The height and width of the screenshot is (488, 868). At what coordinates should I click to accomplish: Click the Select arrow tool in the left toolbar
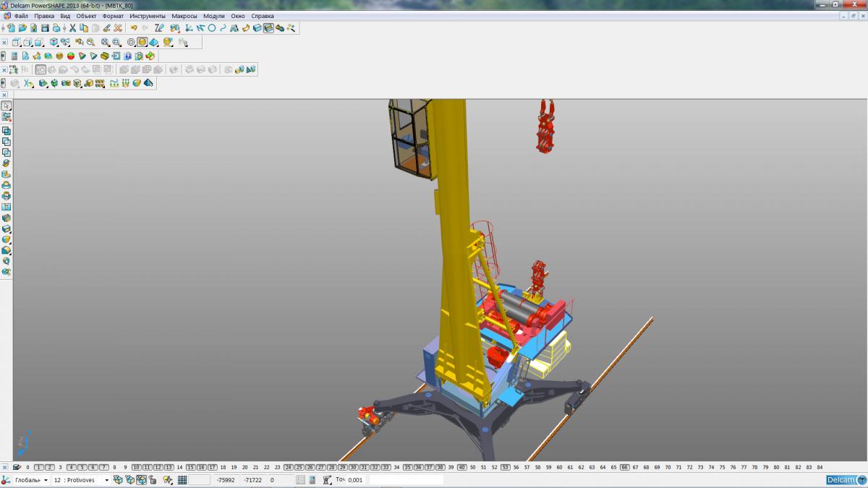(x=6, y=106)
